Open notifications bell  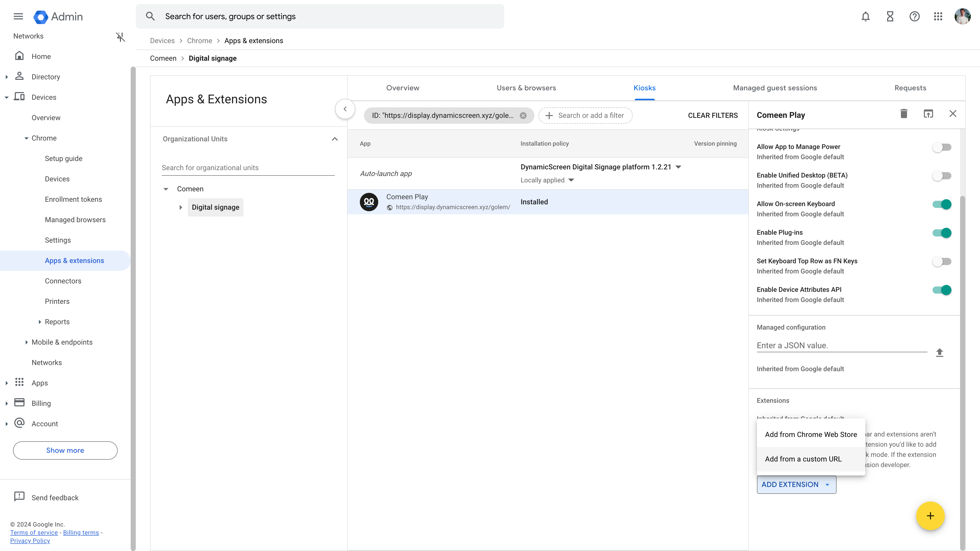(865, 16)
